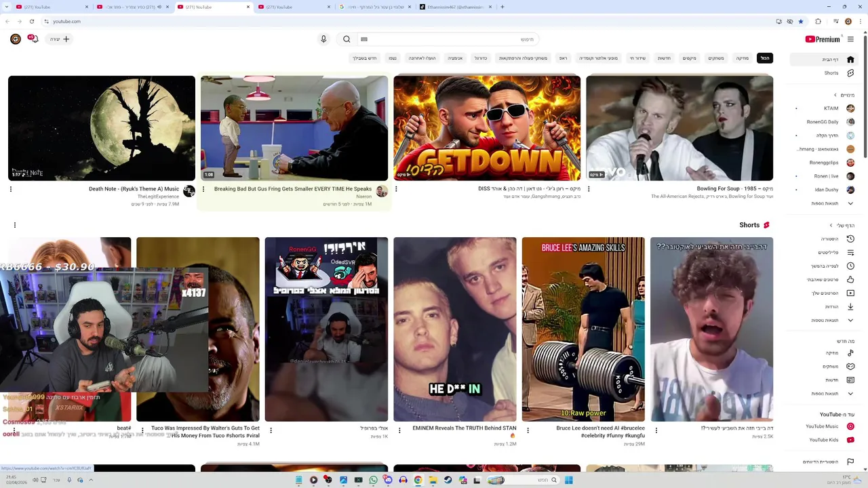Select the 'ראפ' rap filter chip
The width and height of the screenshot is (868, 488).
click(x=563, y=58)
